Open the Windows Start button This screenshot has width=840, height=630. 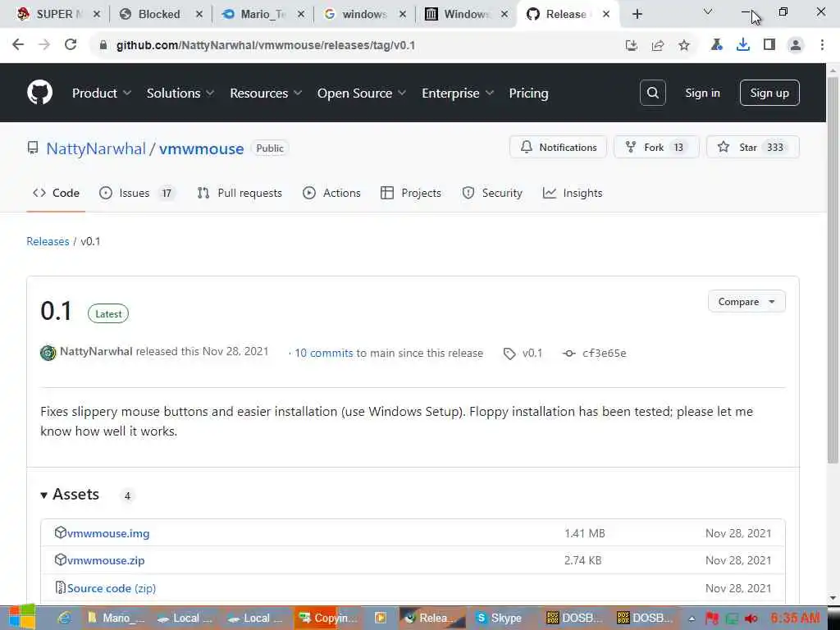(21, 618)
